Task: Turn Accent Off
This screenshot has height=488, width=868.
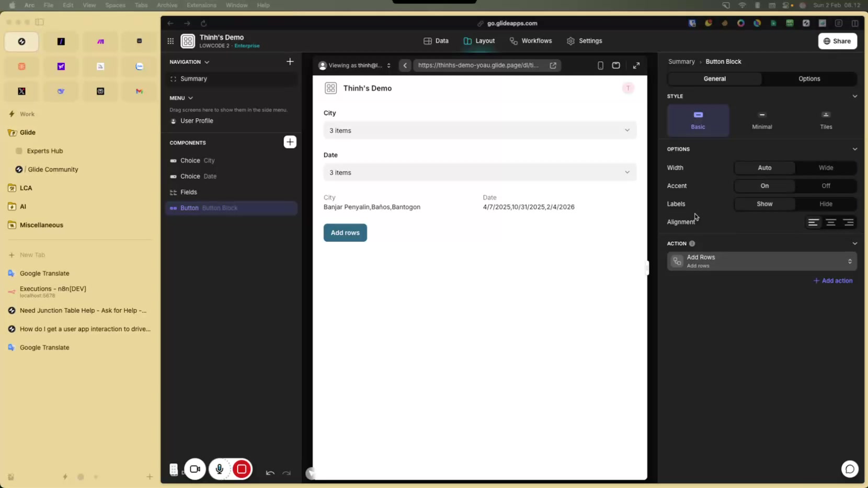Action: [x=826, y=185]
